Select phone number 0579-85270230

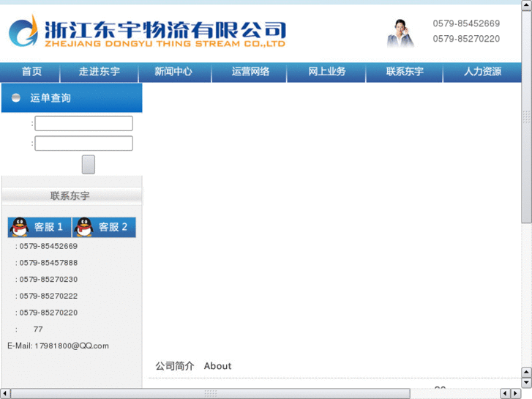(x=48, y=280)
